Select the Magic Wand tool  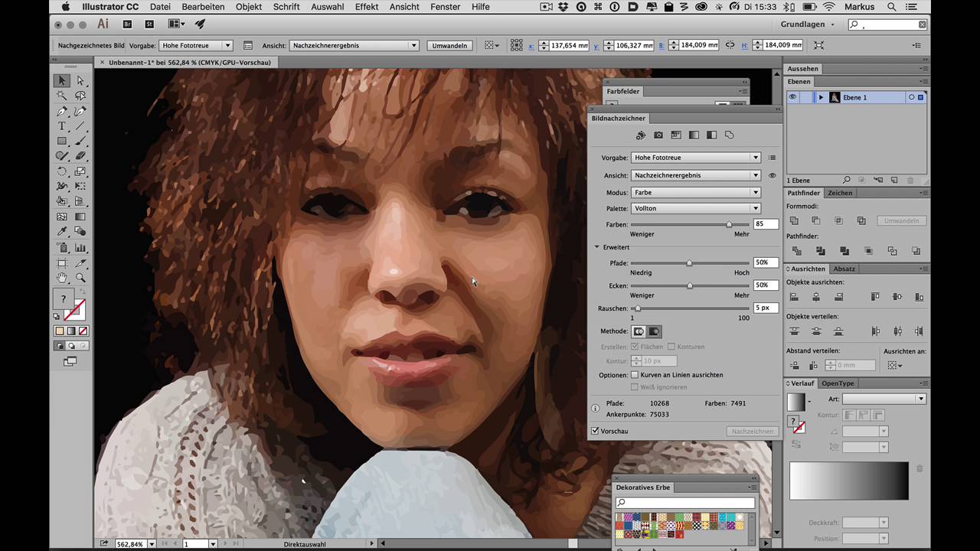click(62, 96)
